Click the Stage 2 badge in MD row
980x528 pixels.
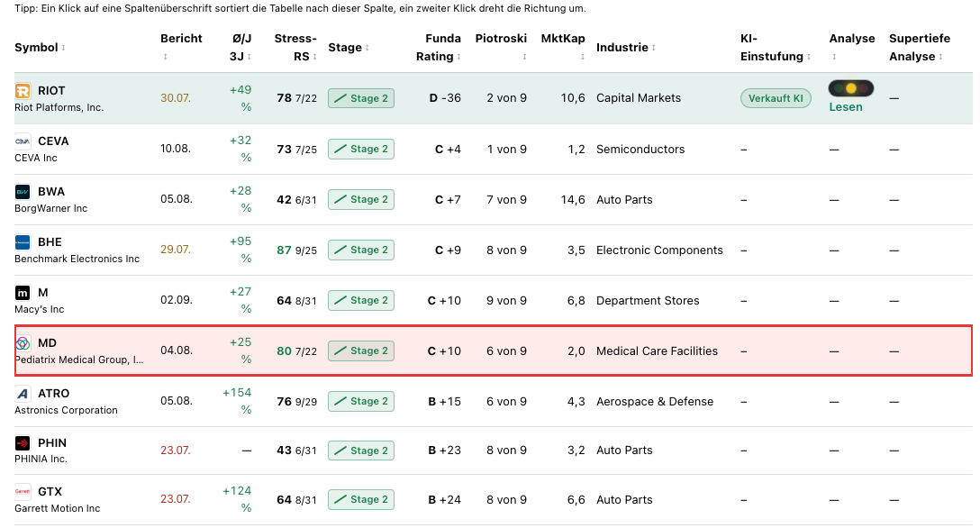click(x=361, y=350)
